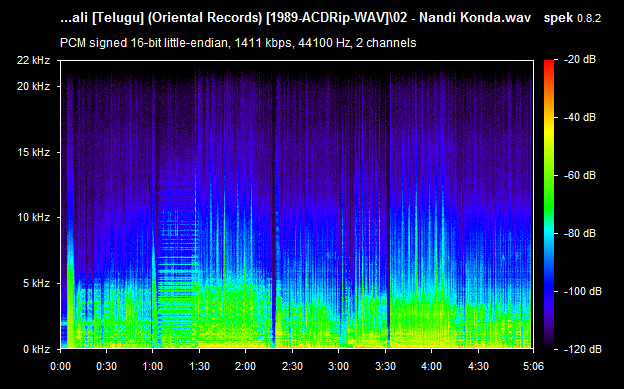Image resolution: width=624 pixels, height=389 pixels.
Task: Click the 5 kHz frequency axis label
Action: click(36, 283)
